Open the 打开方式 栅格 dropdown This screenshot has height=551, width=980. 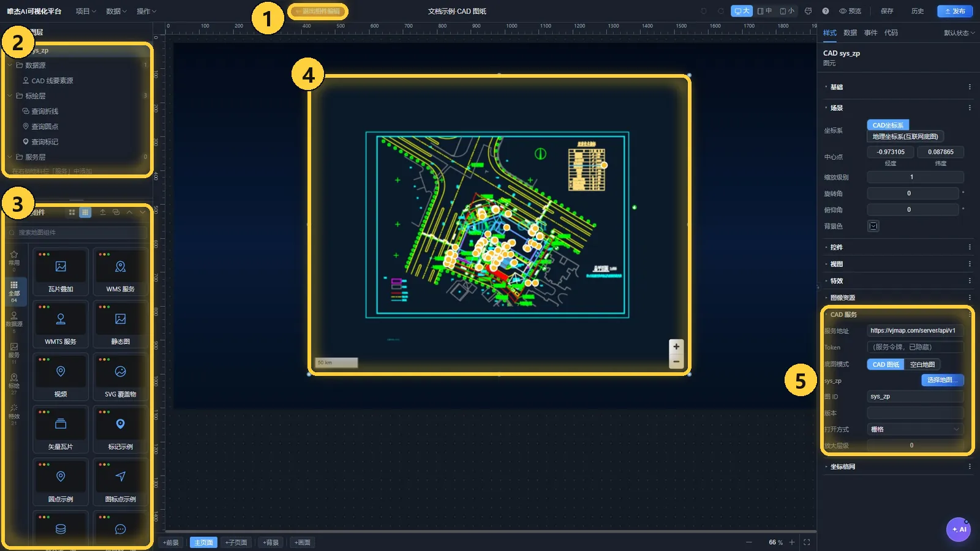pyautogui.click(x=915, y=429)
